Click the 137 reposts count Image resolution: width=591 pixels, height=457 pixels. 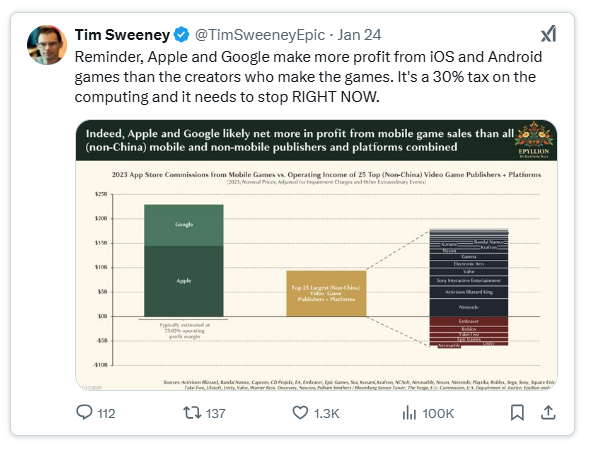point(215,414)
